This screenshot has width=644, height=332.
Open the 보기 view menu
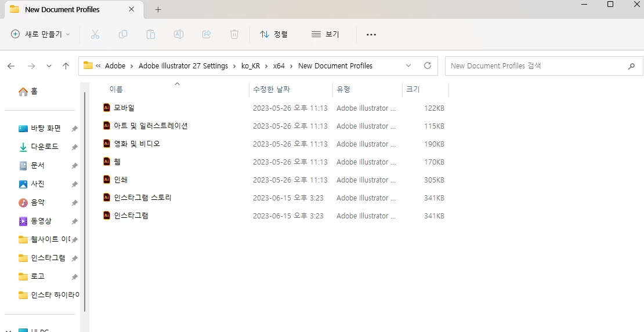point(325,34)
